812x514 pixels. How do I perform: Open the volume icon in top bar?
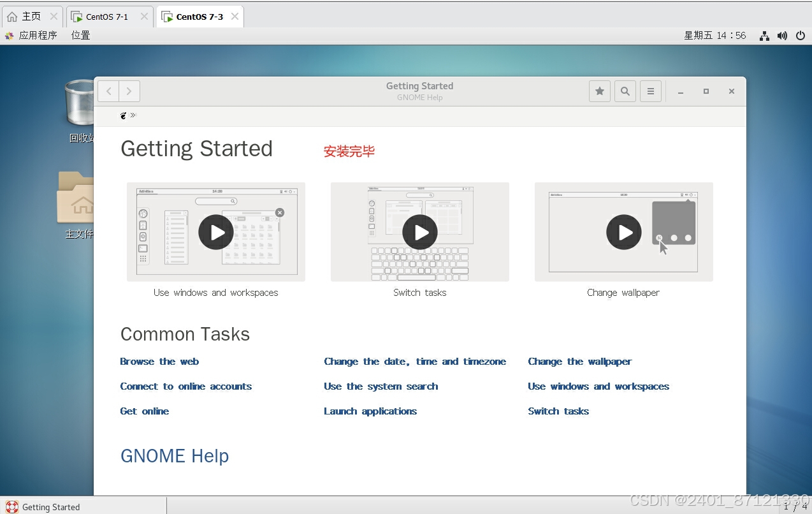click(782, 36)
